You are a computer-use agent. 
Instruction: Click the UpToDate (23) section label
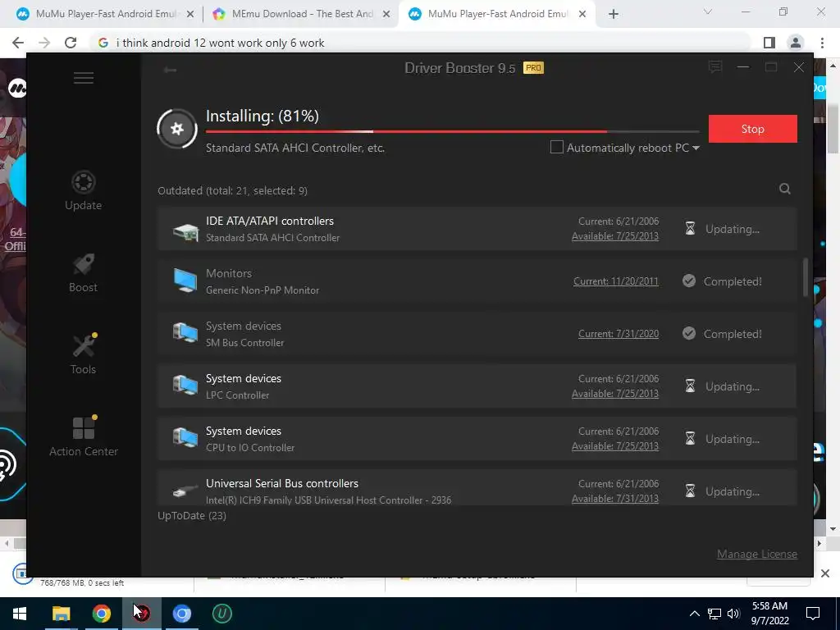(x=192, y=515)
